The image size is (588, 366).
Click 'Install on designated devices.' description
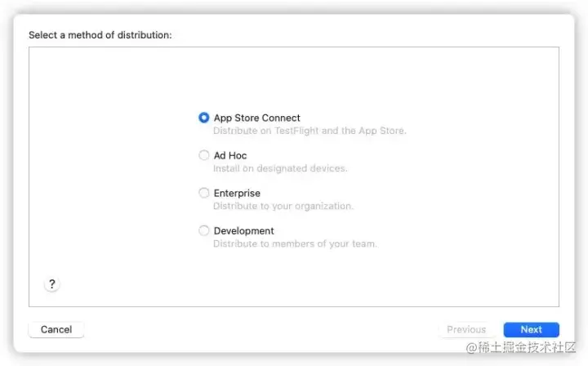pos(280,168)
